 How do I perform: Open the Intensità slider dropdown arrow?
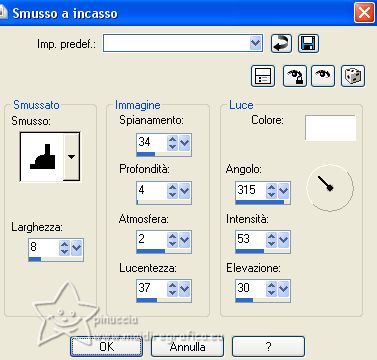point(284,239)
